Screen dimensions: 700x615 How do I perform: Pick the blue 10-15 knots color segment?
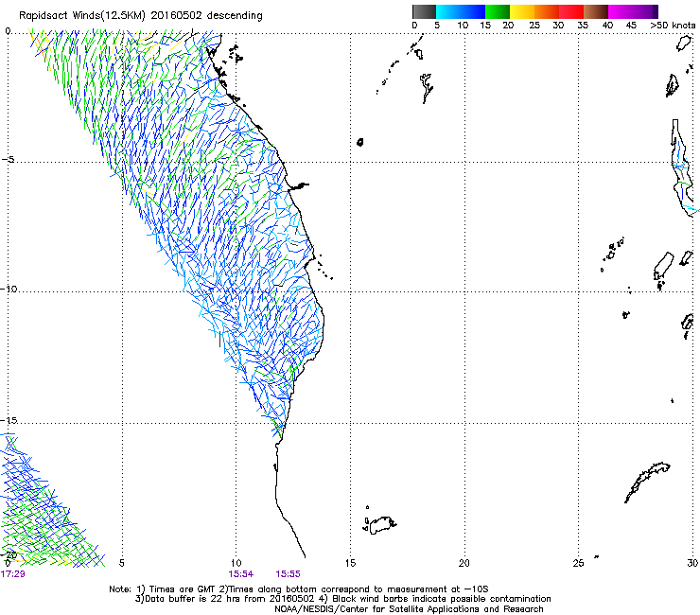coord(473,11)
